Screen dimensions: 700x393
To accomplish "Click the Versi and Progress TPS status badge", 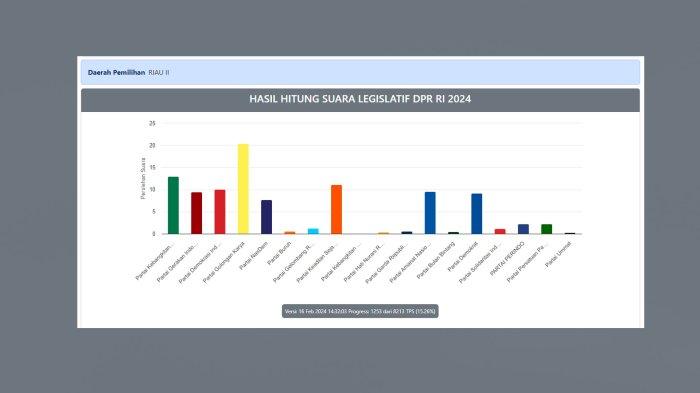I will click(x=360, y=311).
